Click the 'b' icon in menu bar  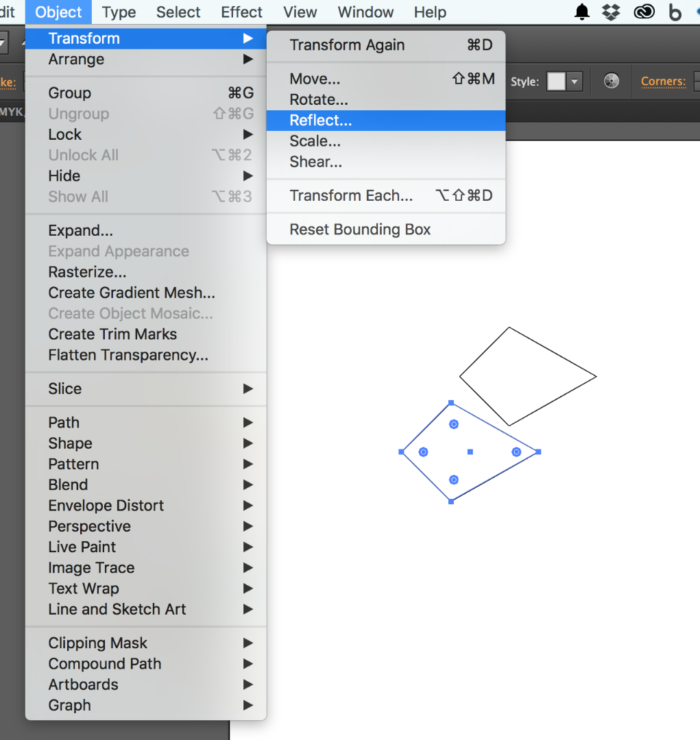click(675, 12)
